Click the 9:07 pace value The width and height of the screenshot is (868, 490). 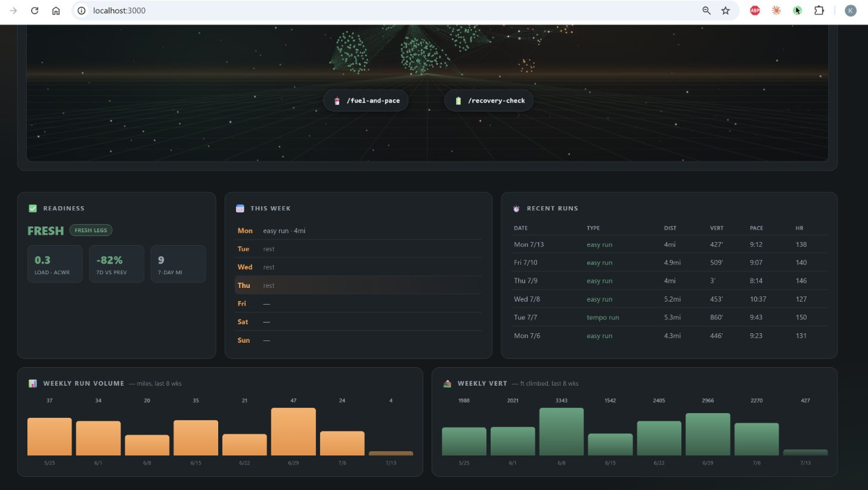click(x=757, y=262)
